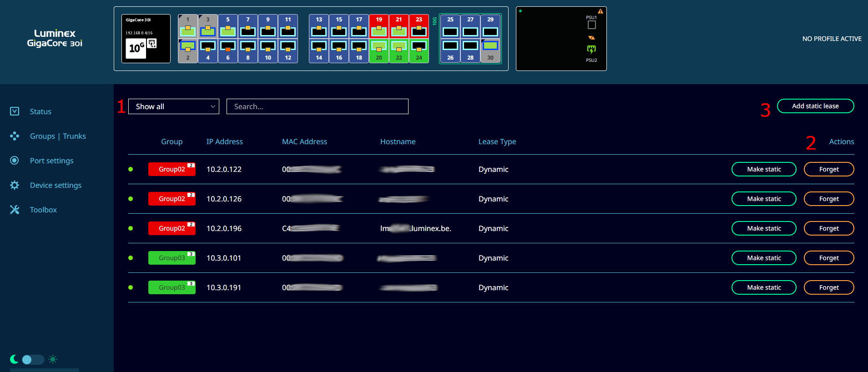868x372 pixels.
Task: Open the Show all filter dropdown
Action: click(173, 106)
